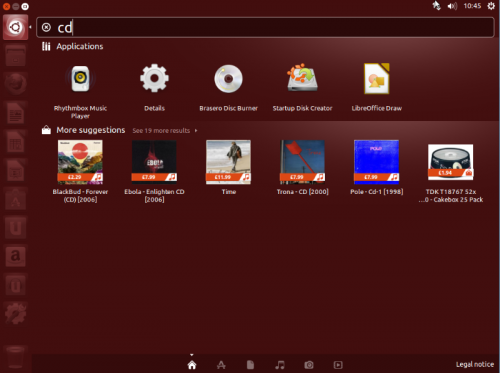Open the sound volume indicator
Image resolution: width=500 pixels, height=373 pixels.
[452, 6]
